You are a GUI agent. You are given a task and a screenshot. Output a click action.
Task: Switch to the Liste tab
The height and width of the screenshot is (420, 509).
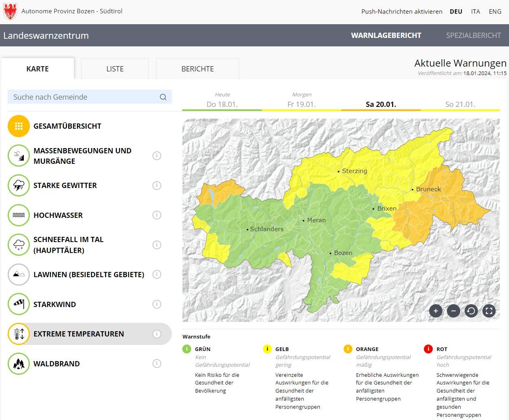coord(115,69)
